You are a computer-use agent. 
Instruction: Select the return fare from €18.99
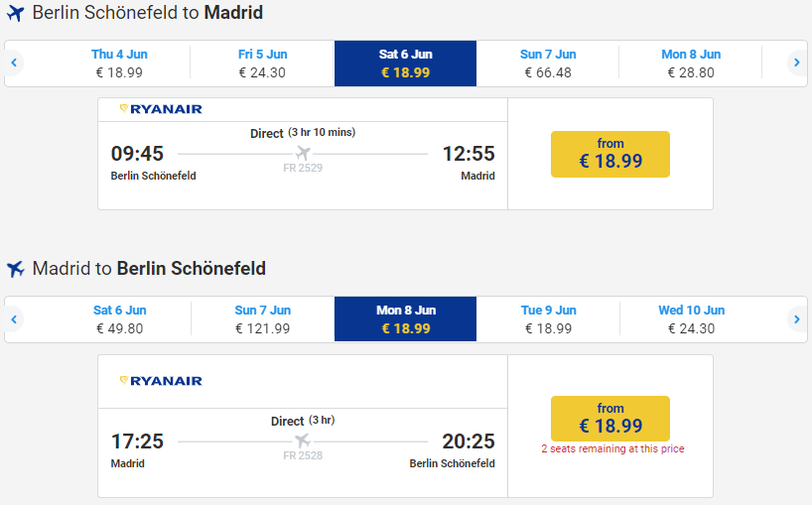pos(610,419)
